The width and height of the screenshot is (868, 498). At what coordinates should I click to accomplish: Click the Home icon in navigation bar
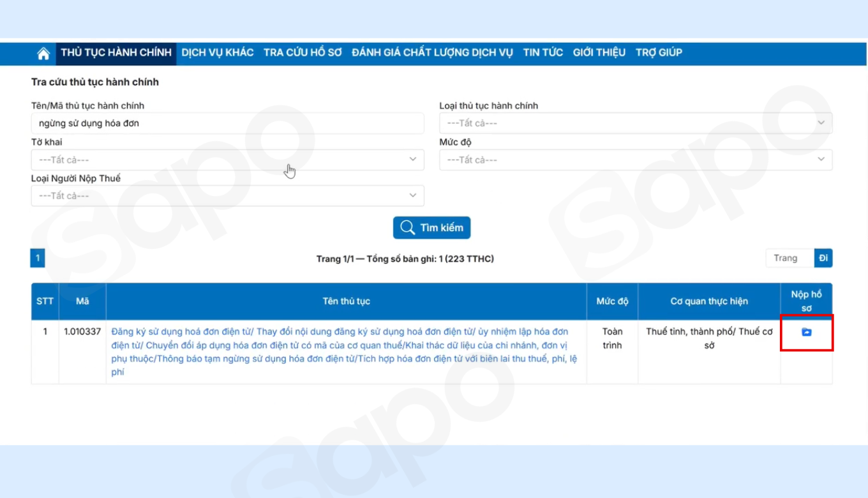click(43, 54)
